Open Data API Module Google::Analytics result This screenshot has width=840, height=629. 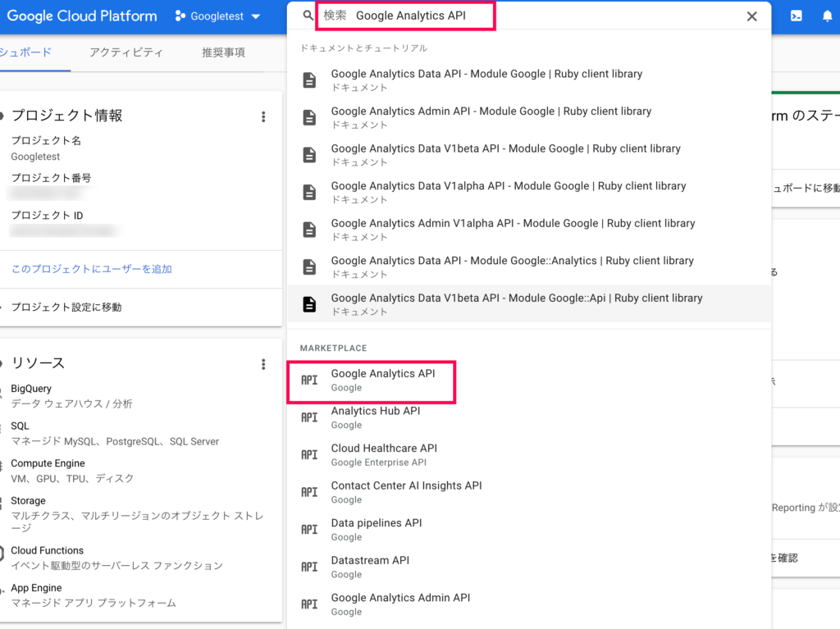coord(529,267)
